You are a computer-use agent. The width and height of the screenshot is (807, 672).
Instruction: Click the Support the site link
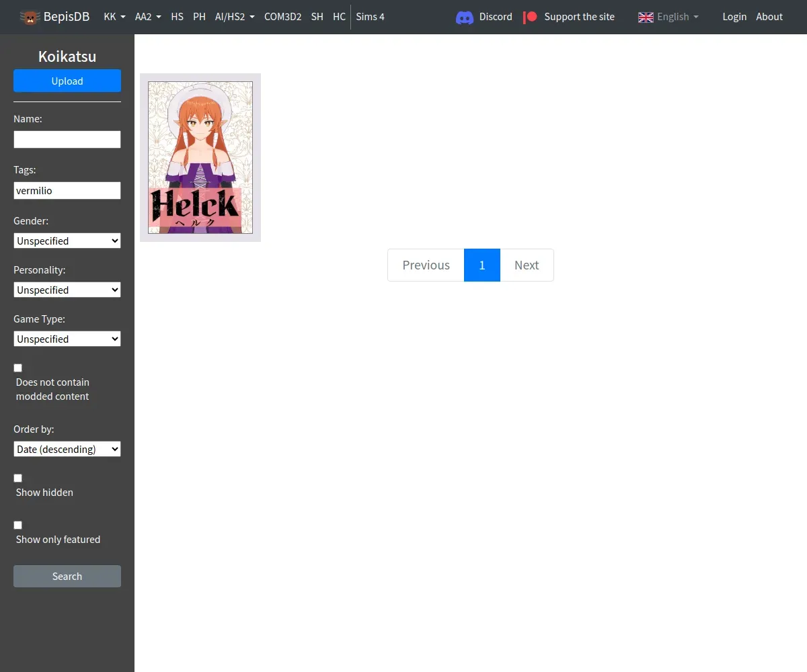point(579,17)
